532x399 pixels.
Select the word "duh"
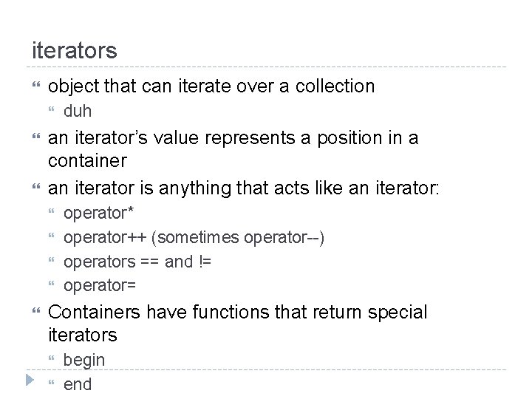[x=78, y=112]
